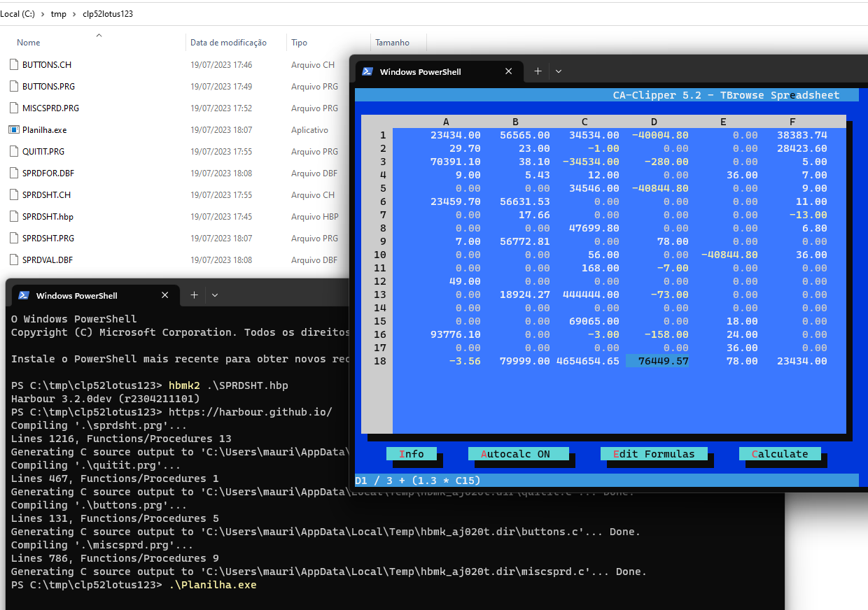Click PowerShell icon in lower terminal tab

point(24,295)
